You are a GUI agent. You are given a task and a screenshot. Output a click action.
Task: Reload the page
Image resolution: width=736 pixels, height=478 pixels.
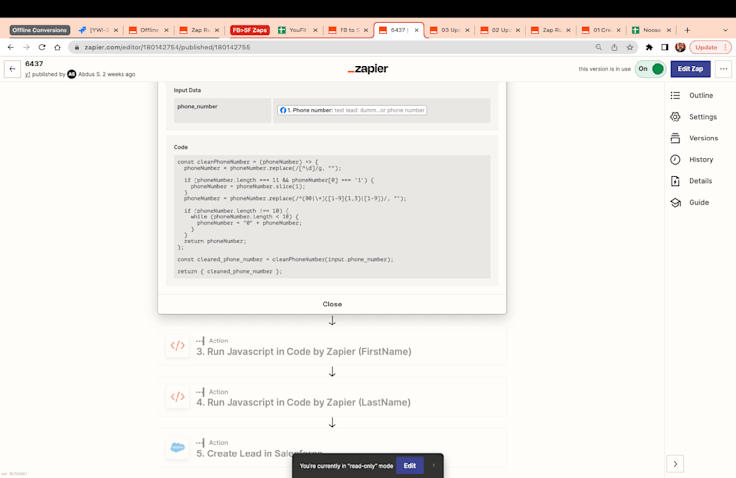pos(42,47)
